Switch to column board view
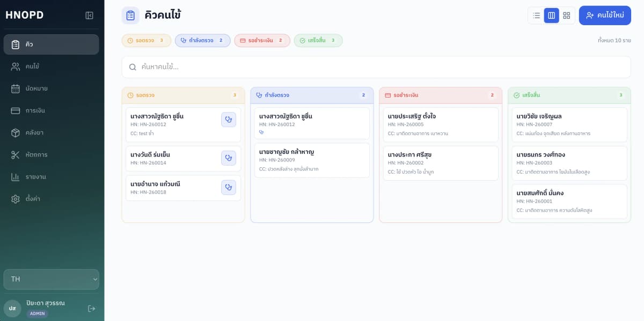This screenshot has width=644, height=321. point(551,16)
